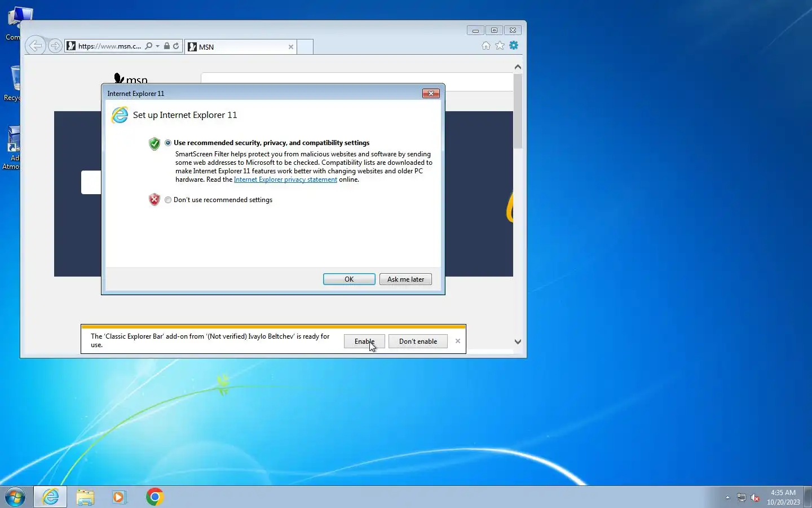Image resolution: width=812 pixels, height=508 pixels.
Task: Click the vertical scrollbar thumb
Action: [518, 111]
